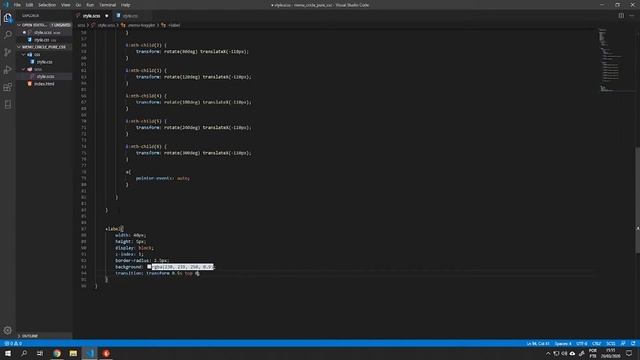Open the Extensions view
Screen dimensions: 640x360
[8, 87]
